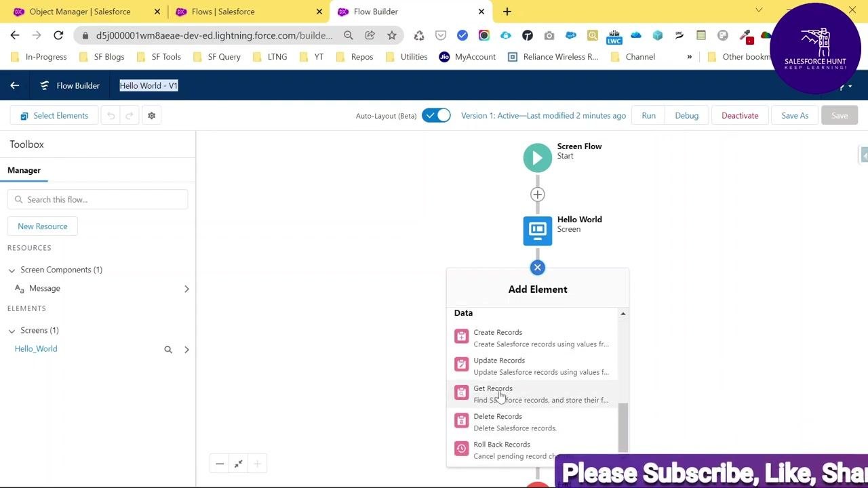Click the Create Records element icon
This screenshot has width=868, height=488.
(461, 337)
